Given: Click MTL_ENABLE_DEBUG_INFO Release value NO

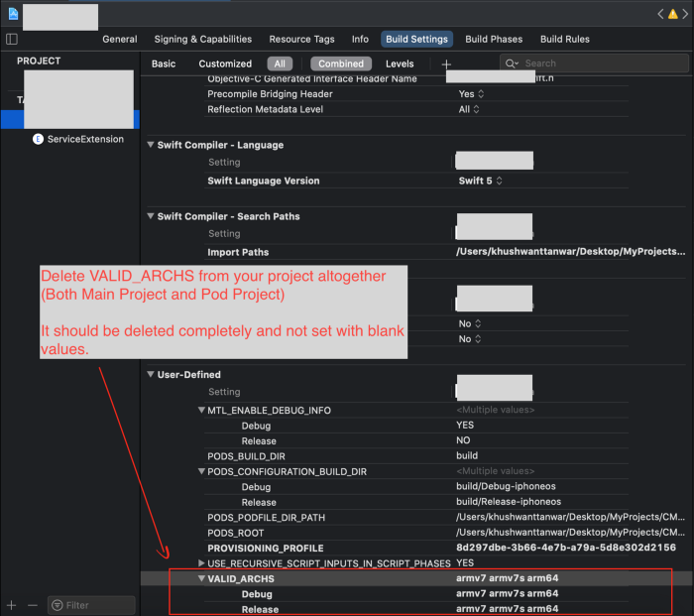Looking at the screenshot, I should (463, 440).
